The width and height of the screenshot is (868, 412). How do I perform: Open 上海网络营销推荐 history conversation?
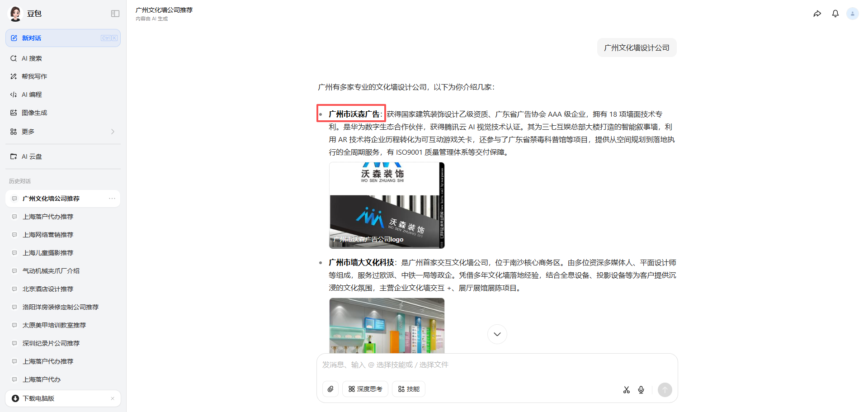[48, 235]
